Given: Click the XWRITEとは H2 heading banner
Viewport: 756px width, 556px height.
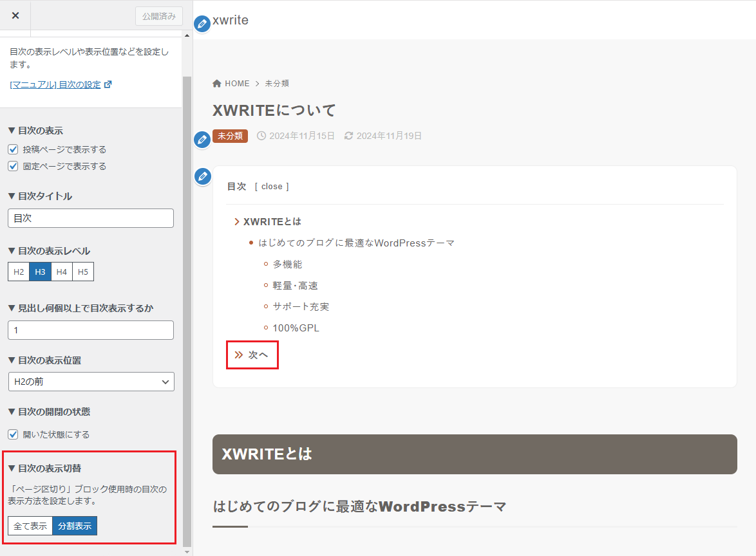Looking at the screenshot, I should (475, 454).
